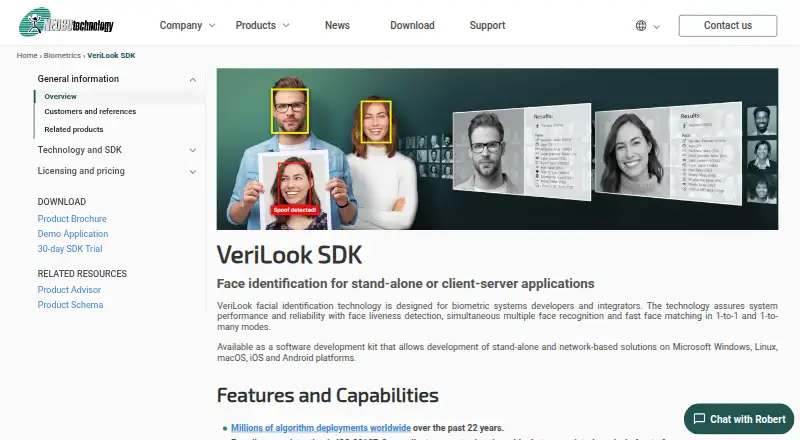This screenshot has height=440, width=800.
Task: Select Overview in the sidebar
Action: [60, 96]
